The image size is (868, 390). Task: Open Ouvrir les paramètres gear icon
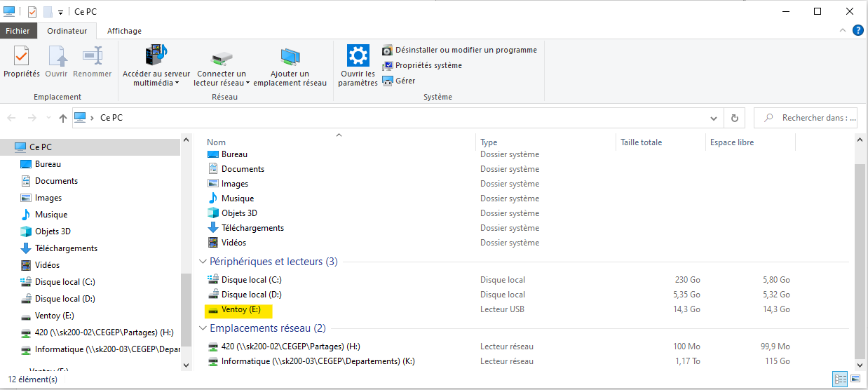tap(358, 56)
